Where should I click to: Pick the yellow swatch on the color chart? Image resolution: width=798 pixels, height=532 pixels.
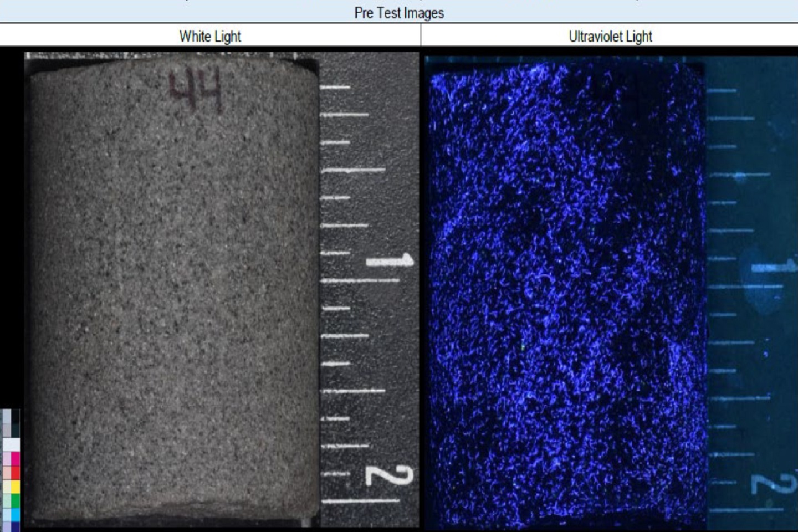14,487
